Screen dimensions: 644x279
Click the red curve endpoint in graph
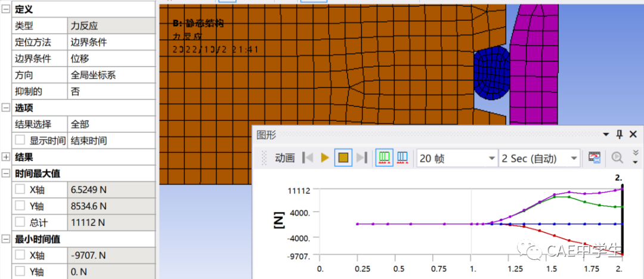622,255
